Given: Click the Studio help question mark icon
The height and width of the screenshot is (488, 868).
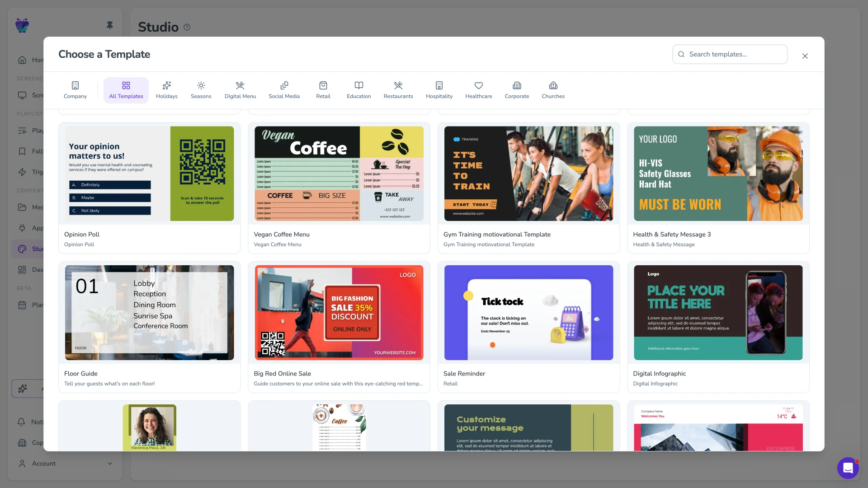Looking at the screenshot, I should [187, 27].
